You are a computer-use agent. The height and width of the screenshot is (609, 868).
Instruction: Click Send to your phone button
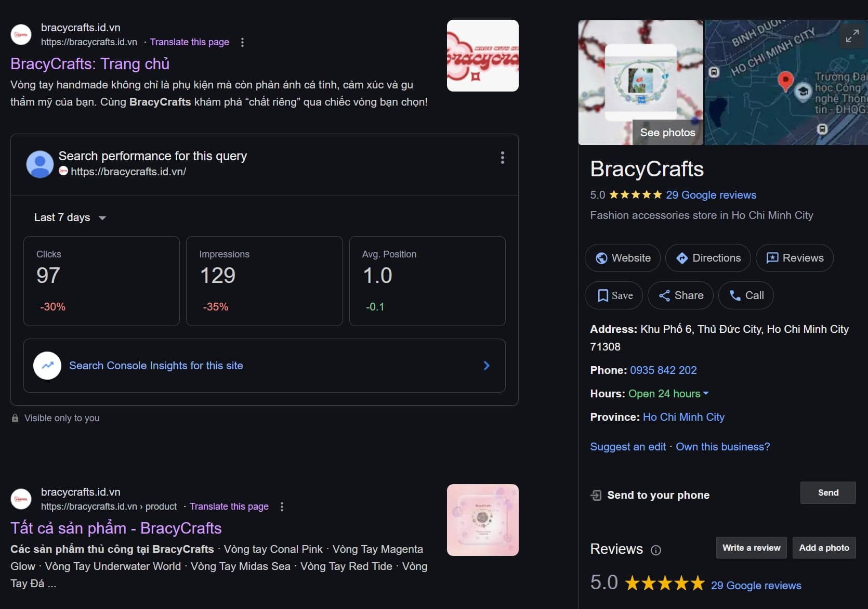(827, 493)
